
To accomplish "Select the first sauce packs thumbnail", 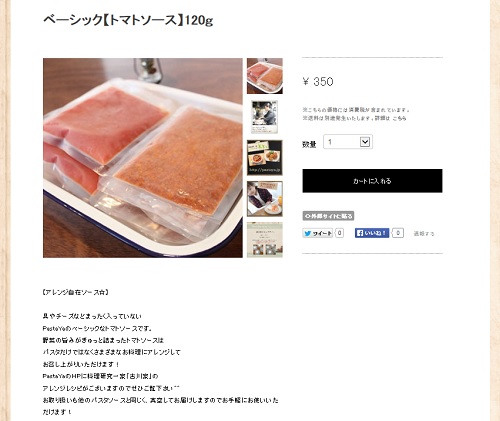I will (265, 76).
